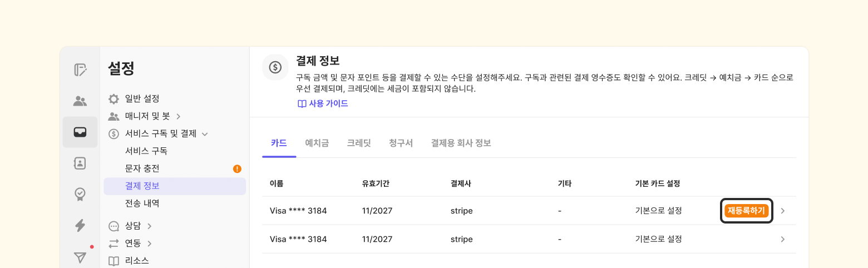Select the inbox icon in left rail
Screen dimensions: 868x268
pos(80,132)
